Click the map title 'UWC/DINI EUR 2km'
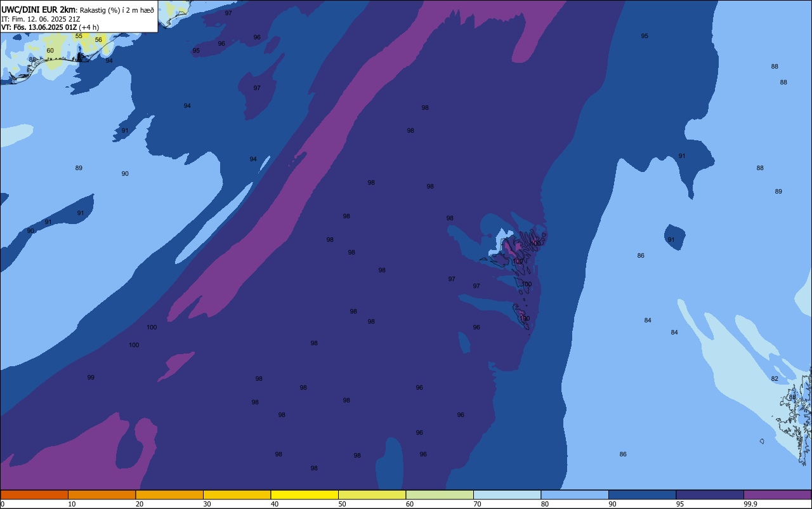The image size is (812, 509). [x=38, y=10]
